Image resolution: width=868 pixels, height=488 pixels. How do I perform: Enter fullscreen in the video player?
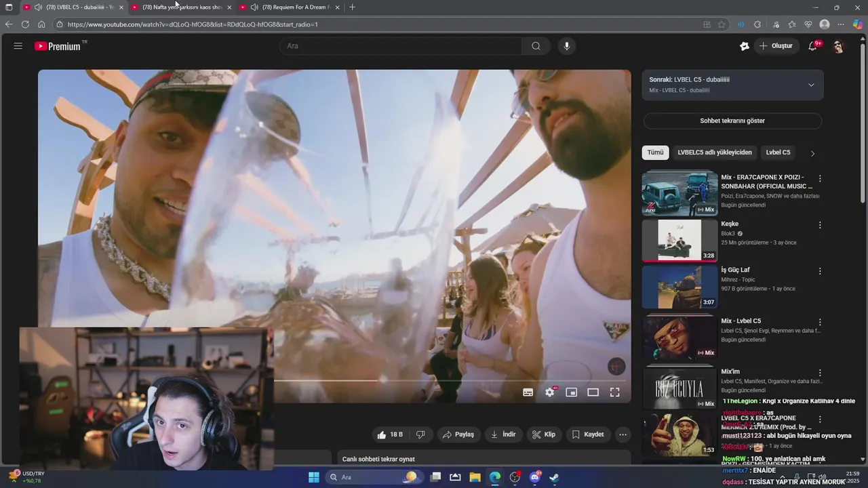coord(614,392)
